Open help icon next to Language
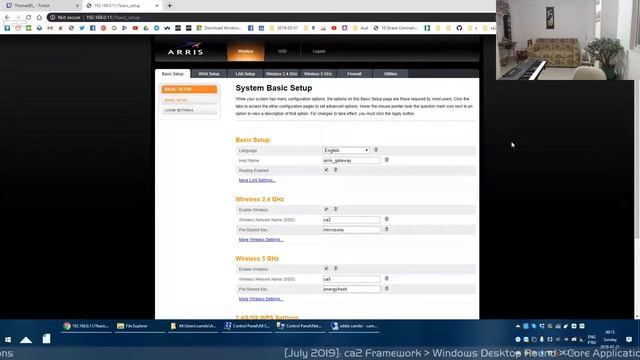This screenshot has height=360, width=640. click(376, 150)
